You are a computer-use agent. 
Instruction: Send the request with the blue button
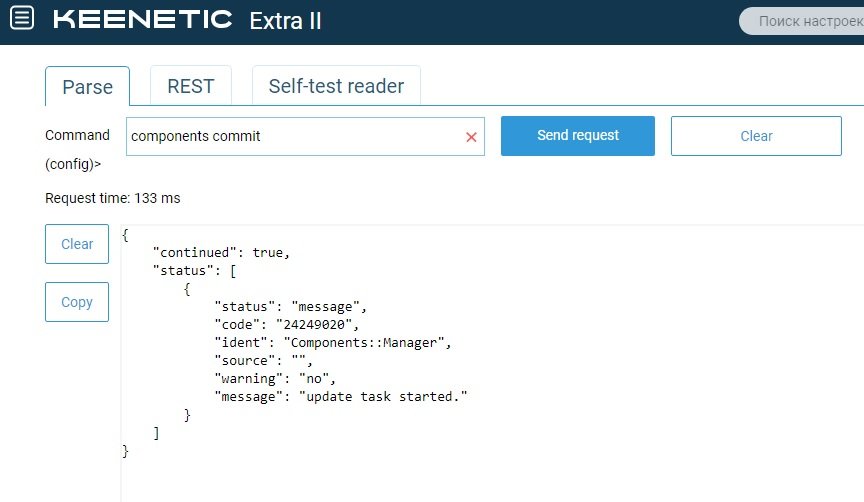tap(577, 136)
